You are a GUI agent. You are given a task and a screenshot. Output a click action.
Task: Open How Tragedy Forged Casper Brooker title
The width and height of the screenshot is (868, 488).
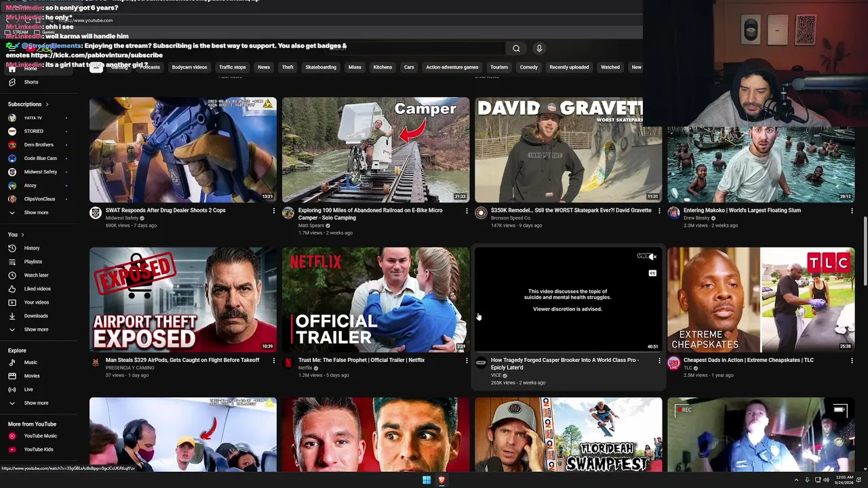565,364
